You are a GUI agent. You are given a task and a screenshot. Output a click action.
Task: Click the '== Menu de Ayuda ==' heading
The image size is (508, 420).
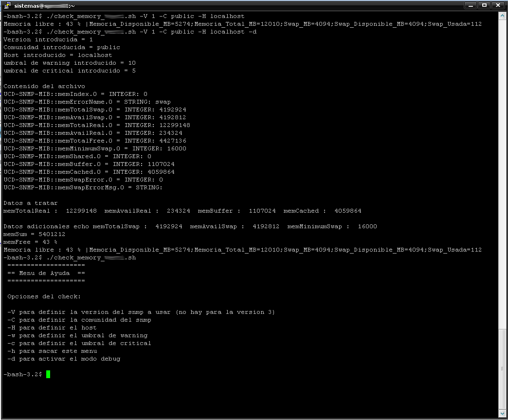[x=46, y=273]
